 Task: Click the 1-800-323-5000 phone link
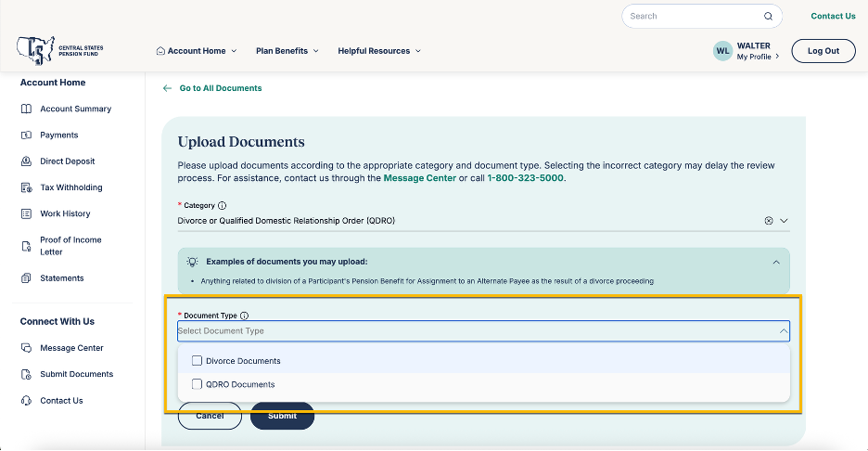pos(525,178)
